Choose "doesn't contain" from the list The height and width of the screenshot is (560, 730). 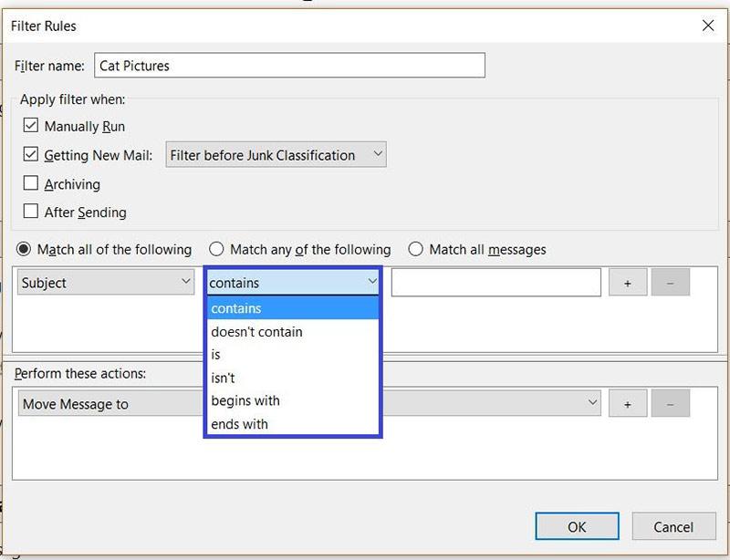(256, 332)
